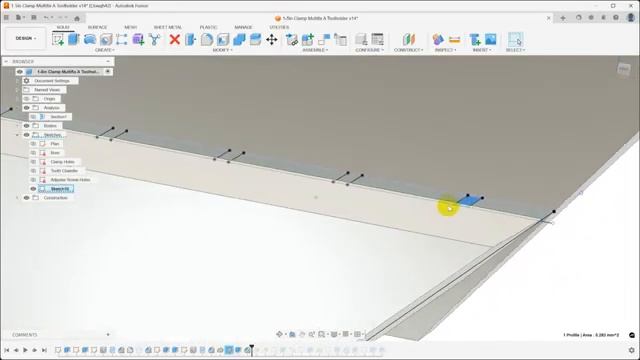
Task: Open the INSPECT menu dropdown
Action: [x=445, y=50]
